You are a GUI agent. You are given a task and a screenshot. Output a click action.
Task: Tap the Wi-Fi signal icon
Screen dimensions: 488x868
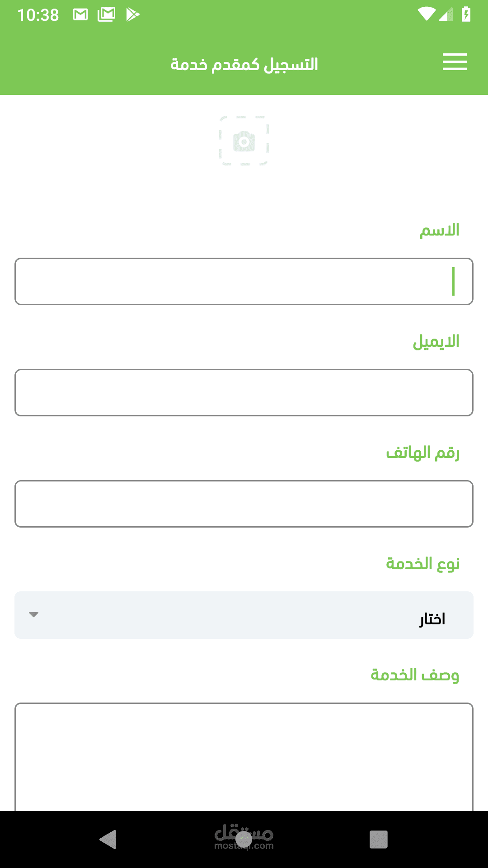[426, 14]
